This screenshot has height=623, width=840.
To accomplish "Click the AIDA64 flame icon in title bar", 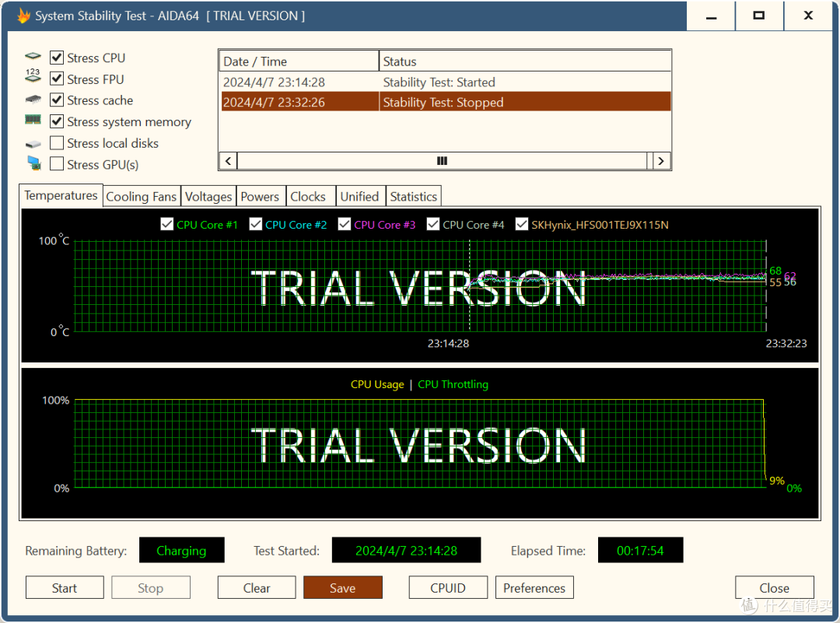I will tap(23, 16).
